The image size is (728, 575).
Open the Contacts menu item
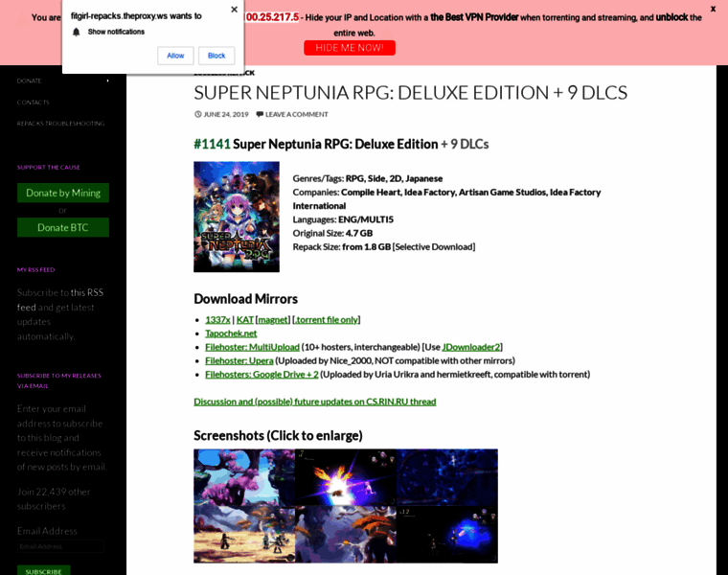[33, 103]
